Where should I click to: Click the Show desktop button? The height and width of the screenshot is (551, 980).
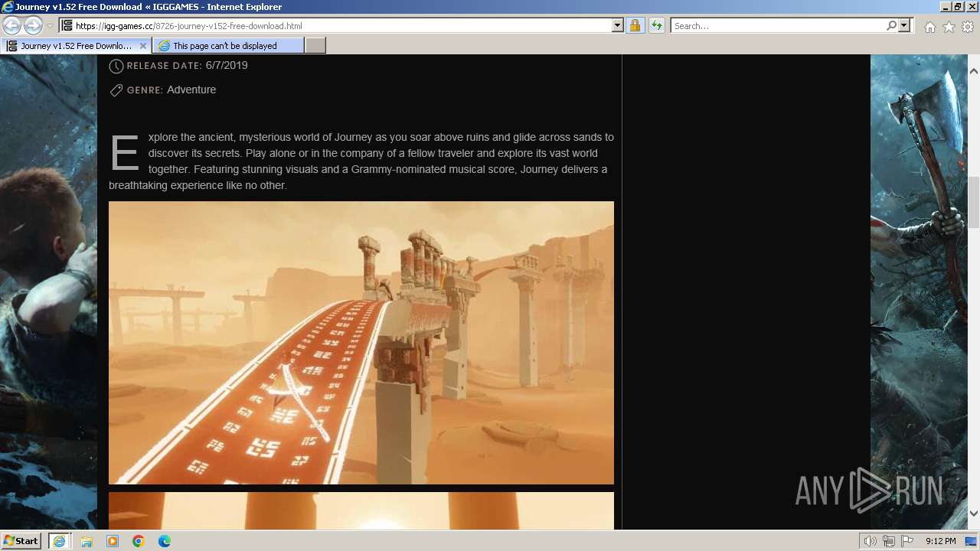tap(972, 541)
